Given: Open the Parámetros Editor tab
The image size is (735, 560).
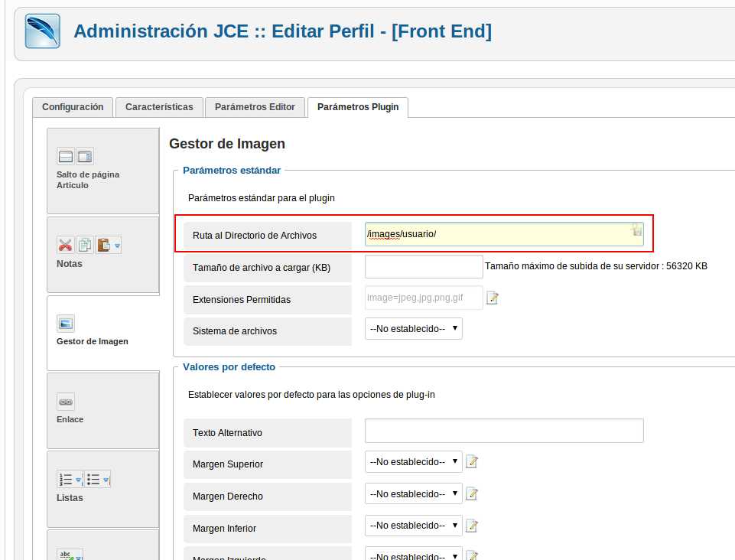Looking at the screenshot, I should [255, 107].
